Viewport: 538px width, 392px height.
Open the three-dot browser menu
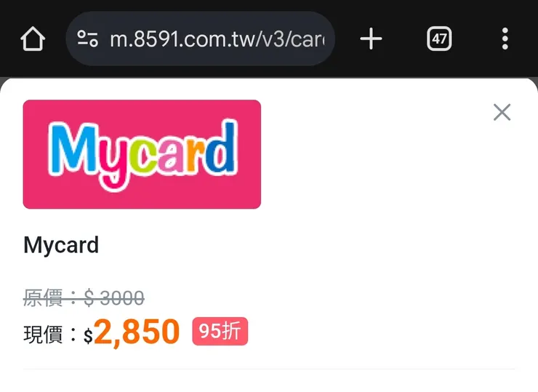click(x=505, y=39)
